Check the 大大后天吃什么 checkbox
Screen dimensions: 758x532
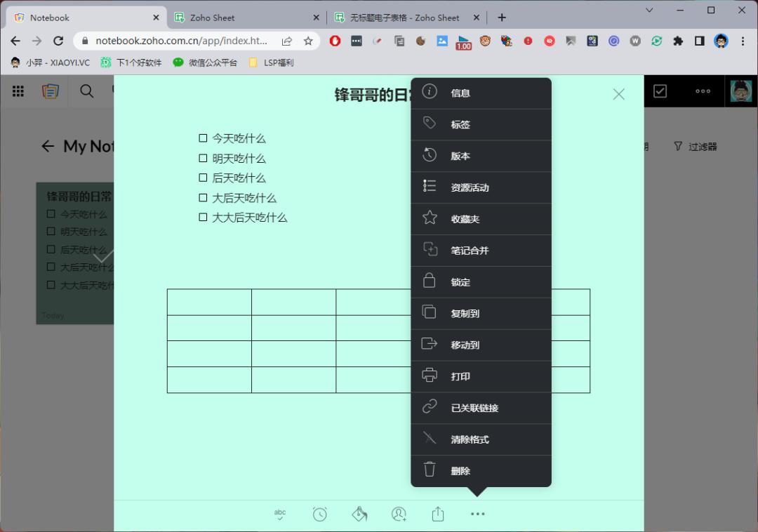tap(203, 217)
